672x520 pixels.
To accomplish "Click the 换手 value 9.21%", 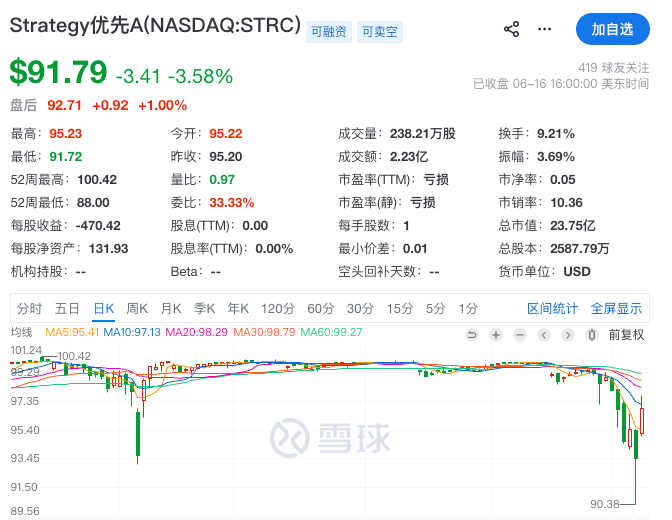I will click(556, 134).
